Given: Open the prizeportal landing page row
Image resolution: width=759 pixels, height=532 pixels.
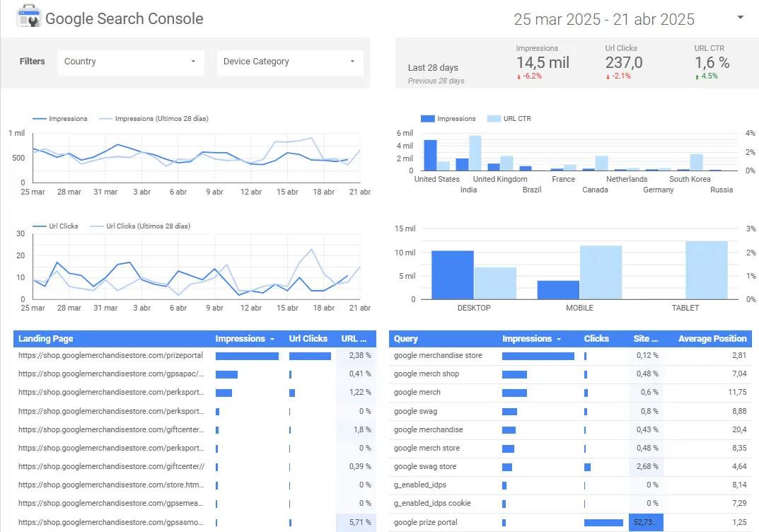Looking at the screenshot, I should pos(194,356).
